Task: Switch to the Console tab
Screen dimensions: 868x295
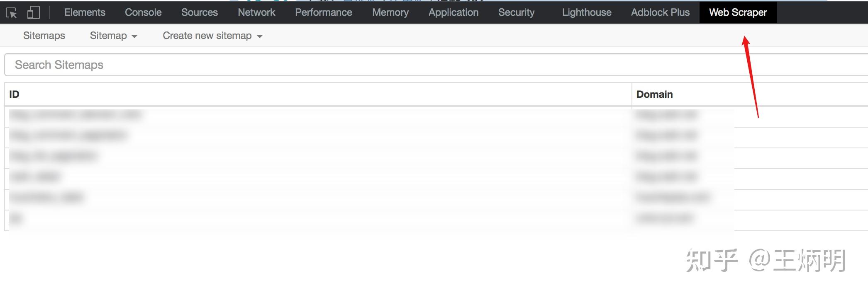Action: tap(143, 12)
